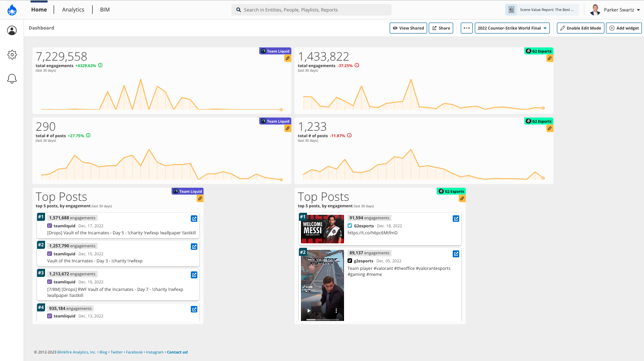Click Team Liquid tag on posts widget
644x361 pixels.
point(275,121)
